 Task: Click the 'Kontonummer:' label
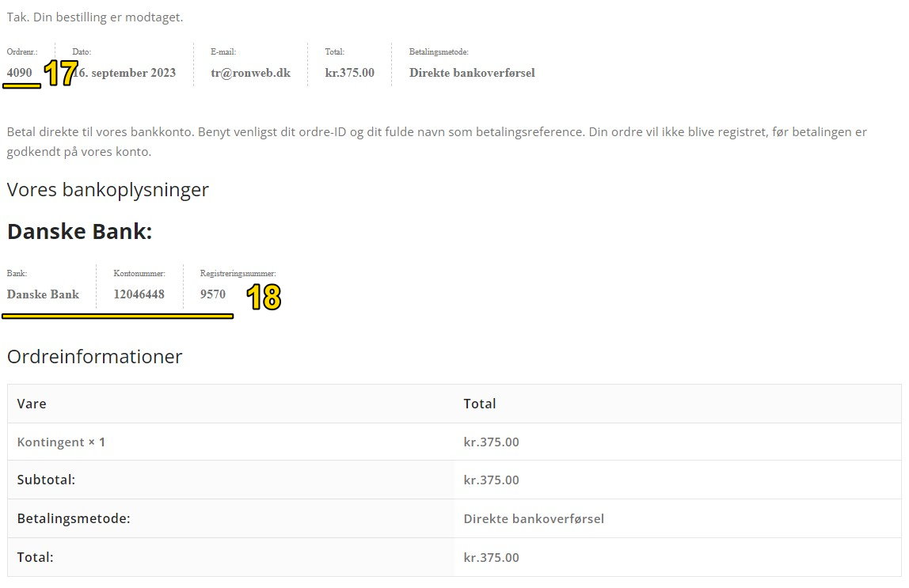pyautogui.click(x=139, y=273)
